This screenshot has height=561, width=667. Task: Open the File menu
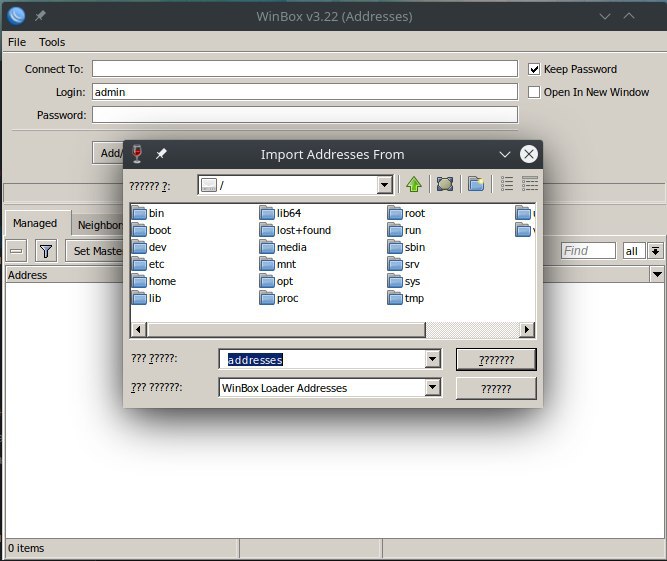click(x=17, y=42)
